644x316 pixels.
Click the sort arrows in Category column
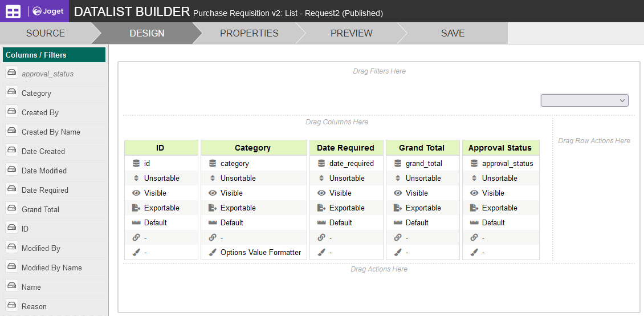(x=213, y=178)
